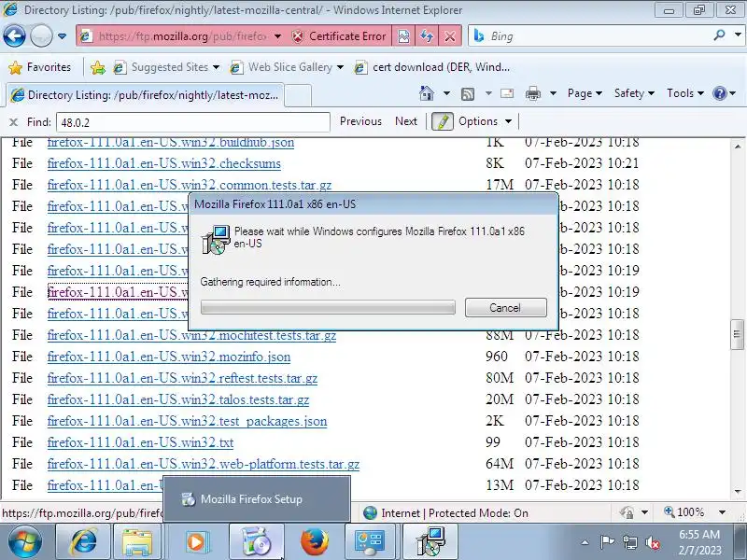
Task: Open win32.reftest.tests.tar.gz link
Action: coord(182,378)
